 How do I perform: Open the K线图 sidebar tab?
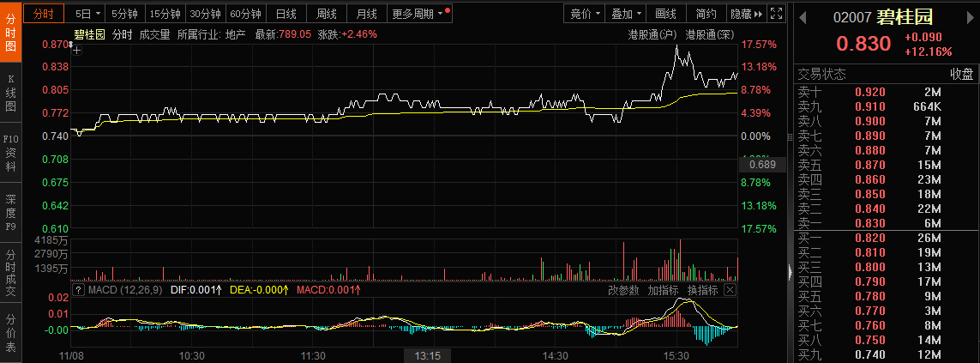[10, 93]
